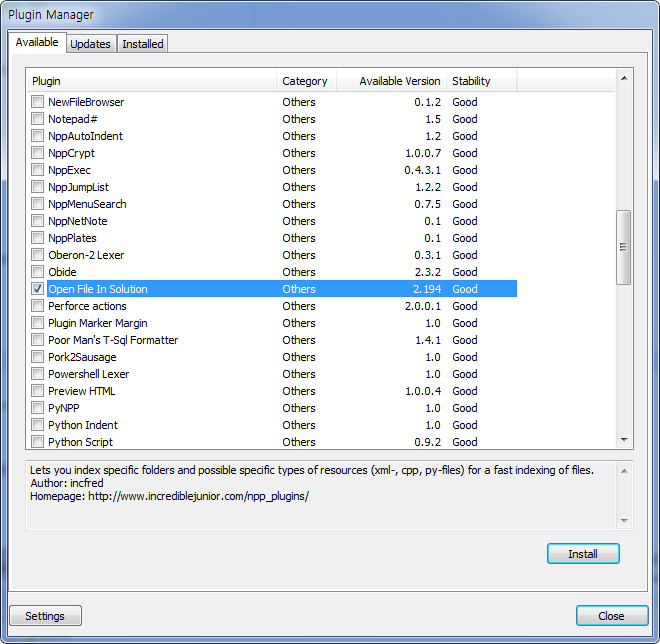Select the Oberon-2 Lexer plugin name
This screenshot has height=644, width=660.
coord(86,255)
